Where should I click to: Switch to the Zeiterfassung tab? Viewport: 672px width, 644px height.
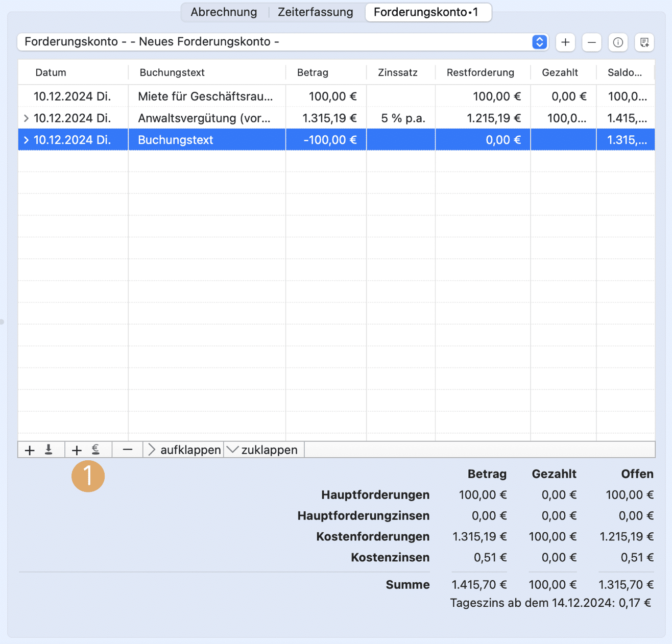click(316, 12)
